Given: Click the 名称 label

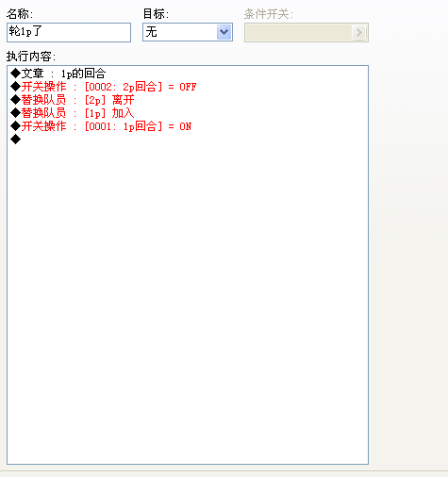Looking at the screenshot, I should (20, 14).
